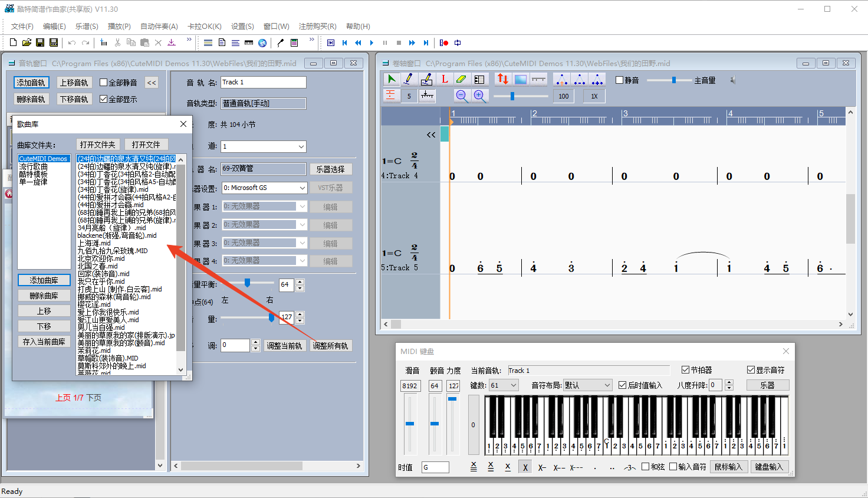Click the volume balance slider handle at 64
This screenshot has height=498, width=868.
[x=248, y=283]
